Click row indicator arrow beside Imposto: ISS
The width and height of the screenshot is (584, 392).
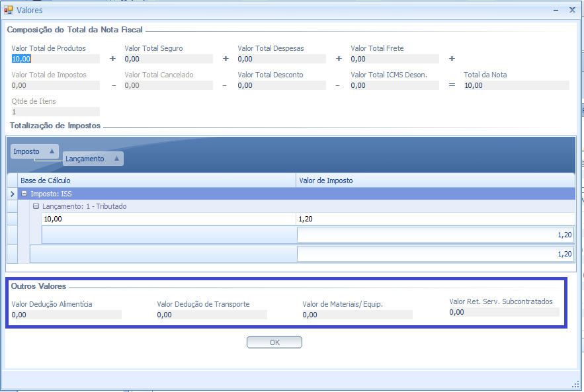click(12, 194)
